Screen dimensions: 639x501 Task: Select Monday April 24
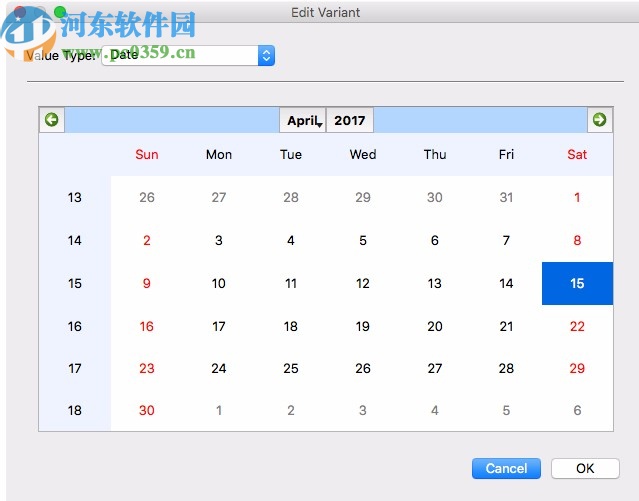pos(219,369)
